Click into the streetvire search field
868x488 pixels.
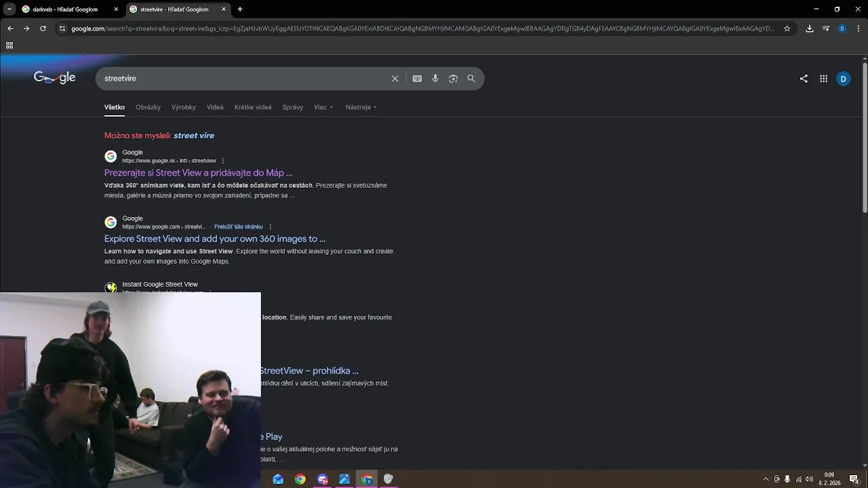[244, 79]
